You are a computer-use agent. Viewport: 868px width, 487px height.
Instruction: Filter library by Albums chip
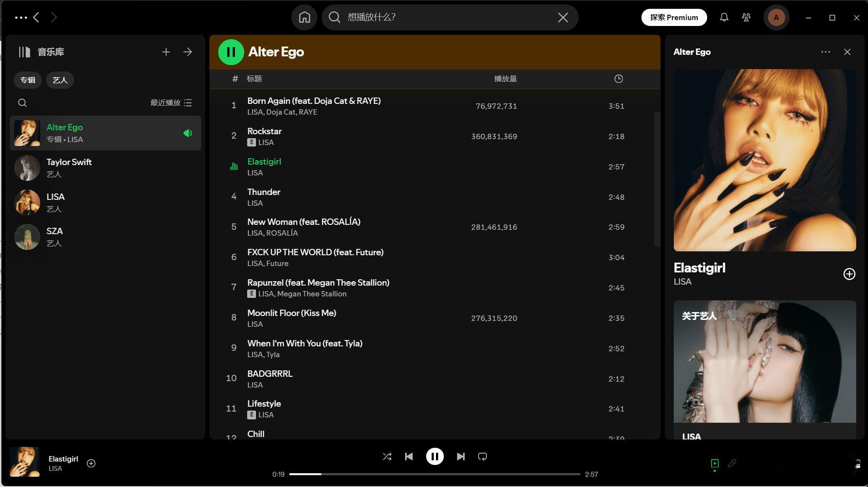[x=28, y=80]
